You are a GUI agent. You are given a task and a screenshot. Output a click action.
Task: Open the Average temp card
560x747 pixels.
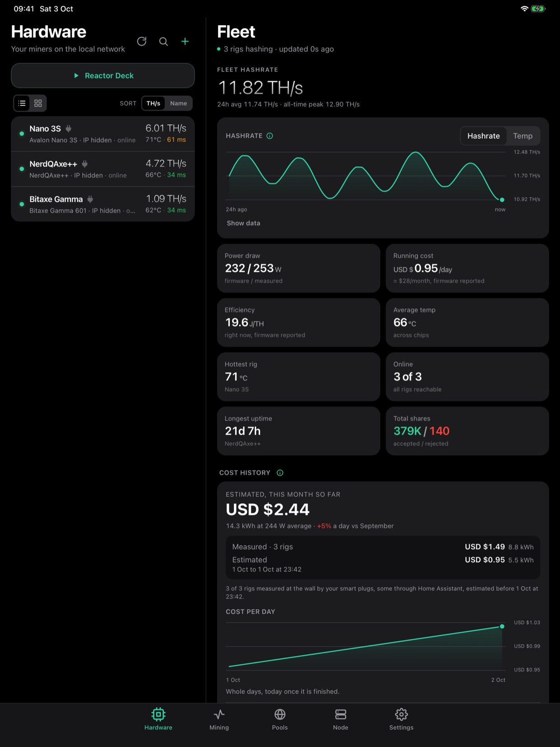point(467,323)
